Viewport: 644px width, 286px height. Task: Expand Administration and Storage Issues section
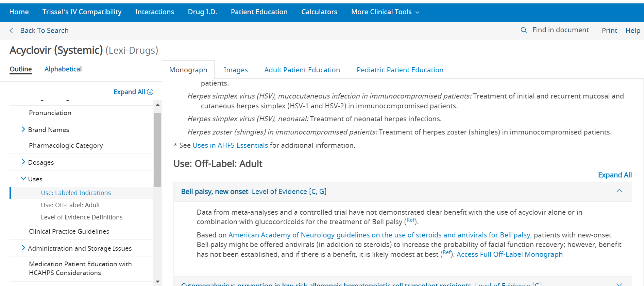[x=23, y=248]
